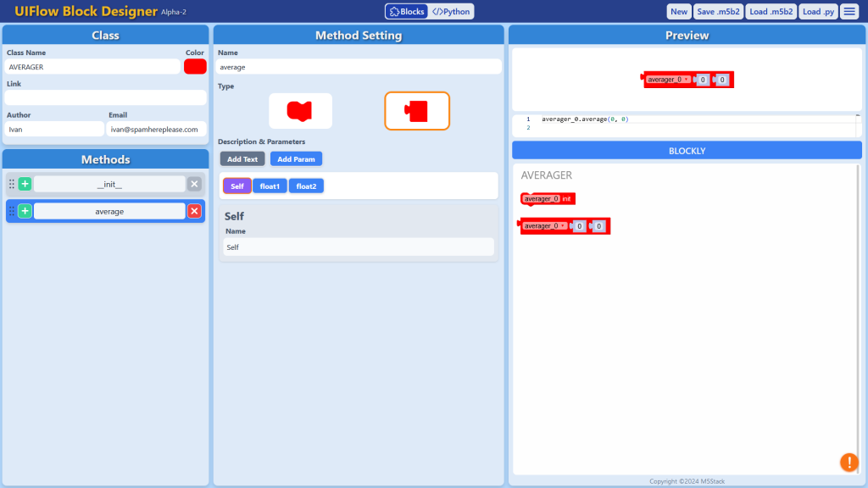Click the Add Param button

296,159
